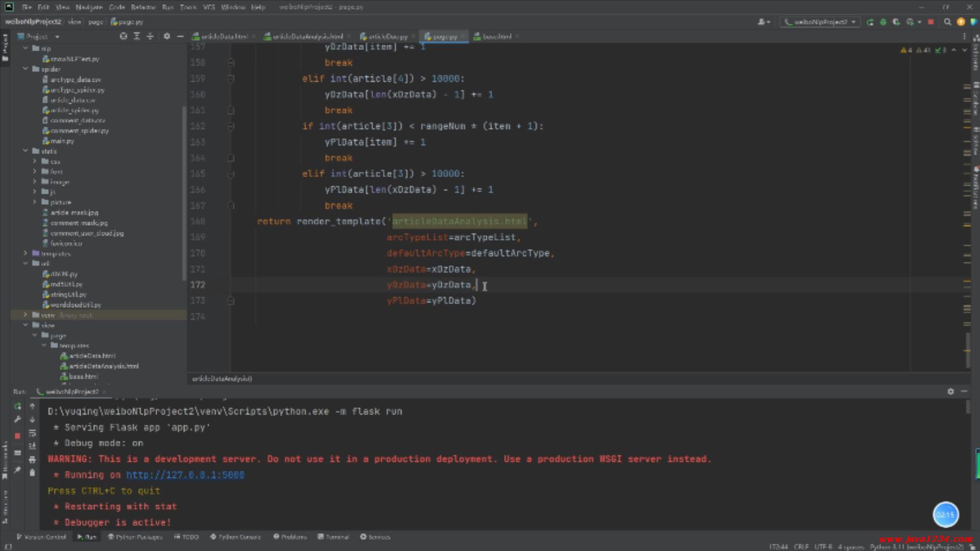Toggle soft-wrap in Run console
This screenshot has width=980, height=551.
pyautogui.click(x=32, y=433)
